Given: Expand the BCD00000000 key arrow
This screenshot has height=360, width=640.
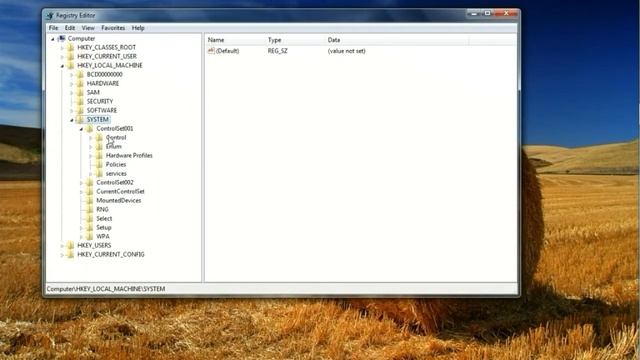Looking at the screenshot, I should coord(71,75).
